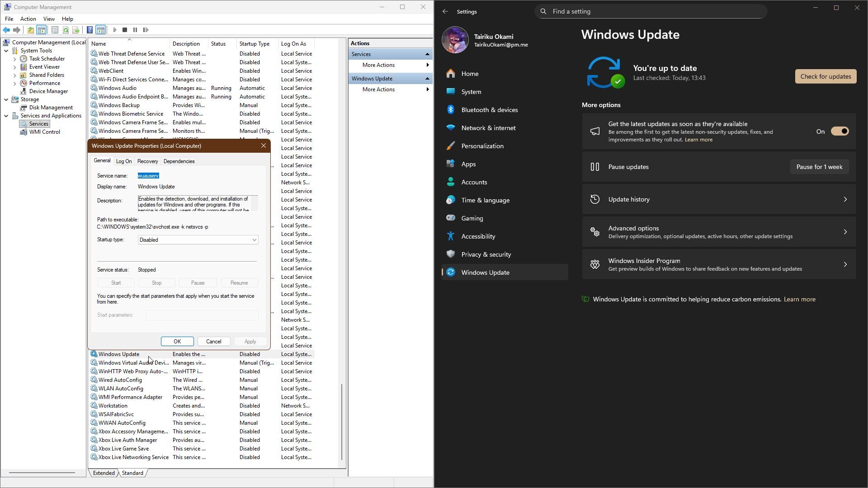Click the Up One Level folder icon
The image size is (868, 488).
(x=30, y=30)
